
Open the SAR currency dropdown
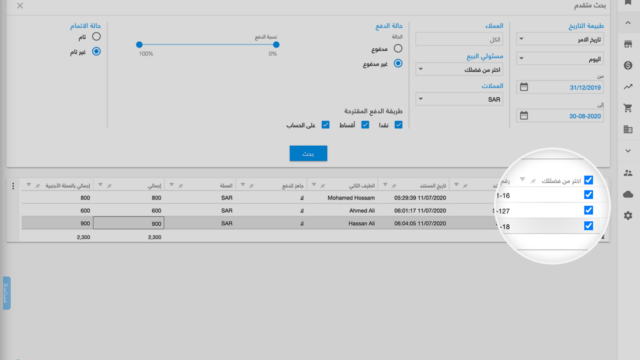coord(459,99)
